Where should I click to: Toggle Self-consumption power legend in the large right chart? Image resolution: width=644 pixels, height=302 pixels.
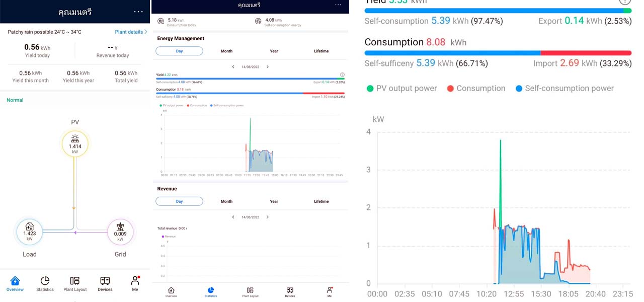565,89
